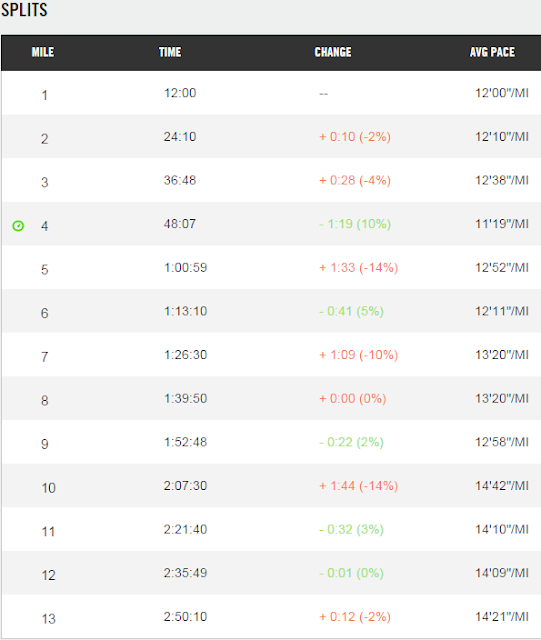Viewport: 541px width, 640px height.
Task: Click the mile 9 time 1:52:48
Action: pos(185,442)
